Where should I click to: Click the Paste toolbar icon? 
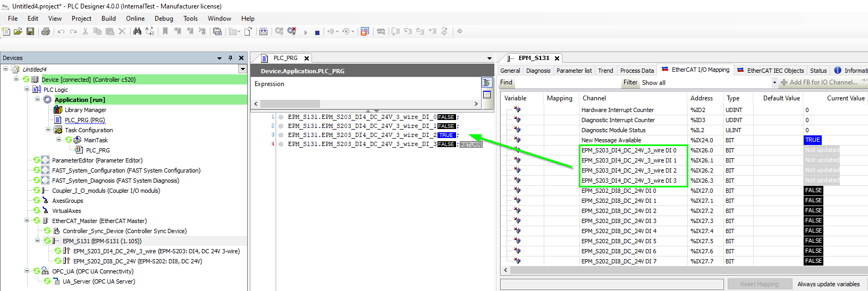110,32
